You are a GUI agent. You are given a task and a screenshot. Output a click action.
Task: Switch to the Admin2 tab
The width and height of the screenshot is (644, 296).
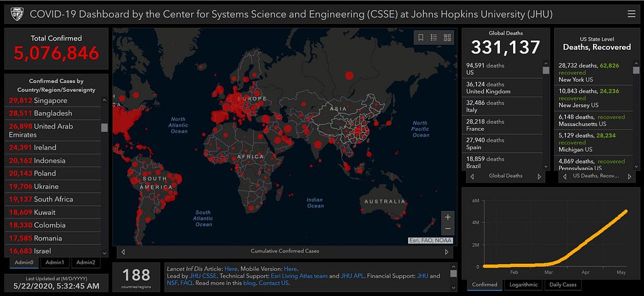coord(86,263)
